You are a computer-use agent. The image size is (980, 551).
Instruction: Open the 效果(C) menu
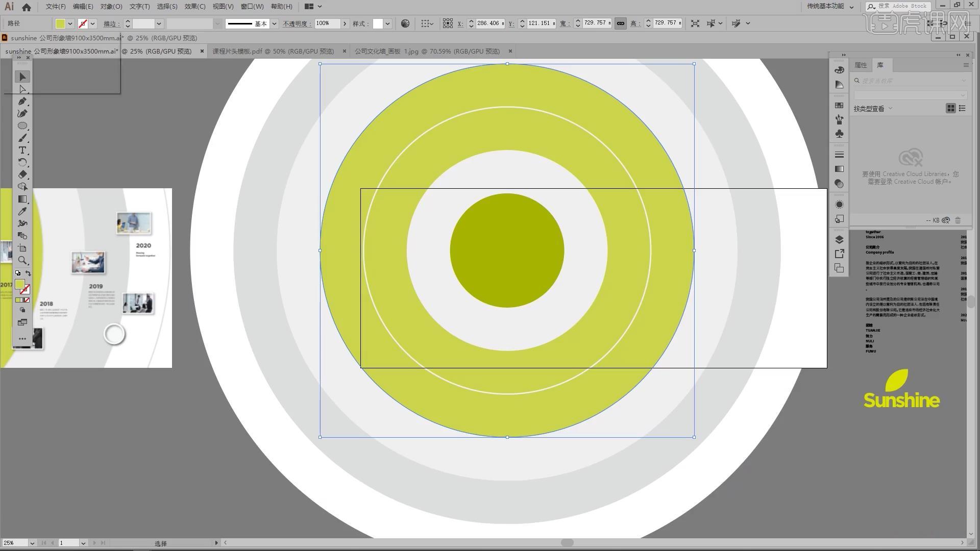tap(194, 7)
